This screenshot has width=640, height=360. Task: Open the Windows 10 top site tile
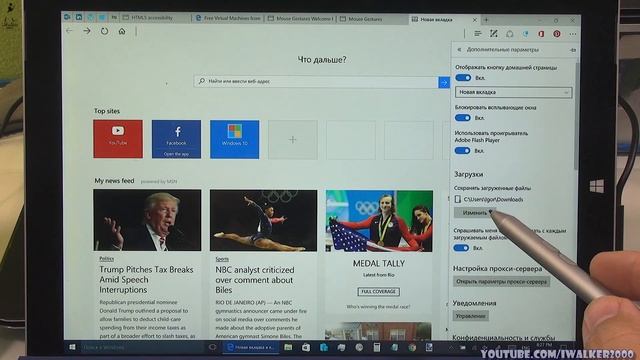tap(235, 139)
